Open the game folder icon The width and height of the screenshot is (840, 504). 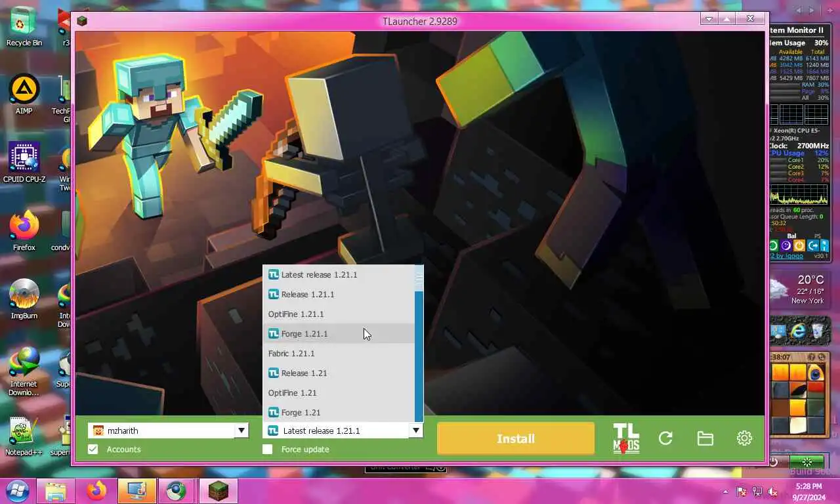click(705, 438)
